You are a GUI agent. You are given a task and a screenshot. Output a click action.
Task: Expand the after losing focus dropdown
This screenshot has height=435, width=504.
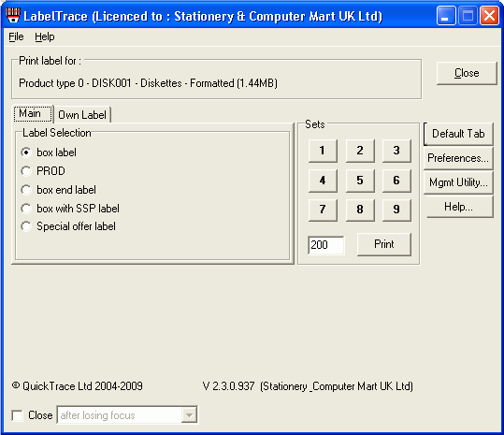pos(189,415)
